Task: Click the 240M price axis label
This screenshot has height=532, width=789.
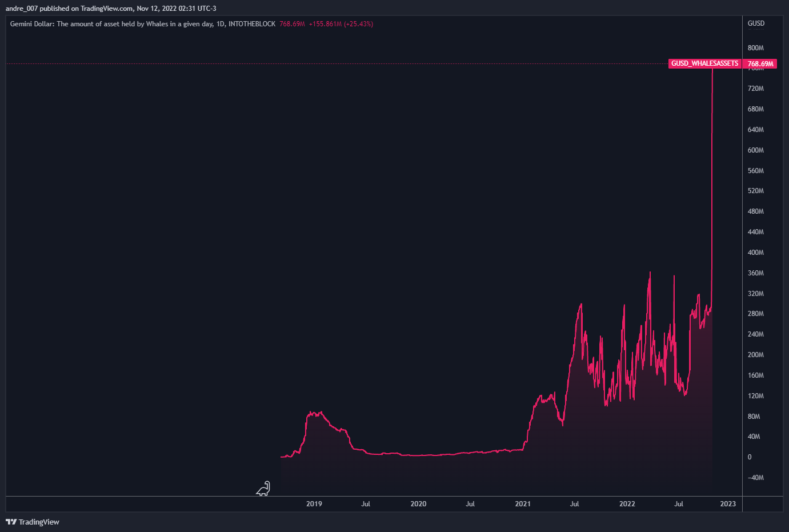Action: click(755, 334)
